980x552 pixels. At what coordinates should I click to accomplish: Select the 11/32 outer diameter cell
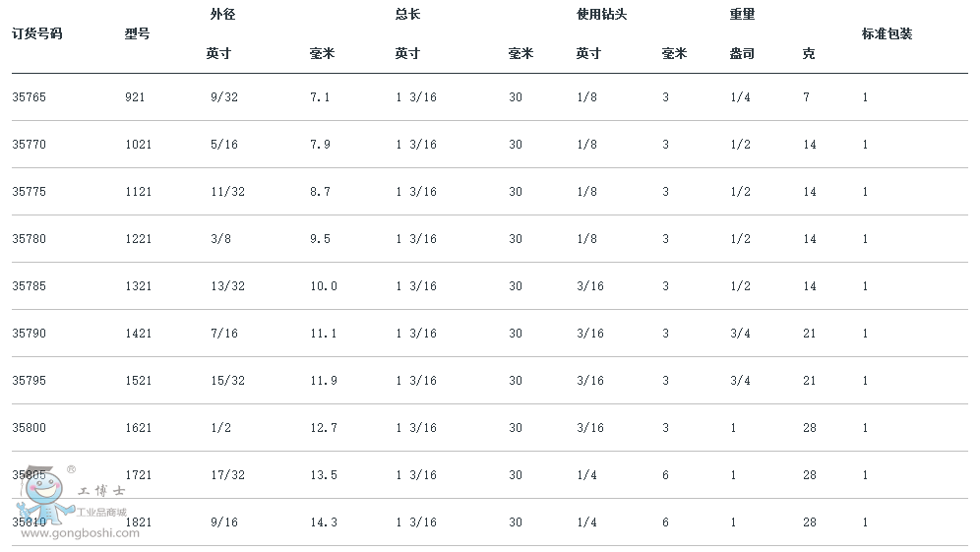227,192
